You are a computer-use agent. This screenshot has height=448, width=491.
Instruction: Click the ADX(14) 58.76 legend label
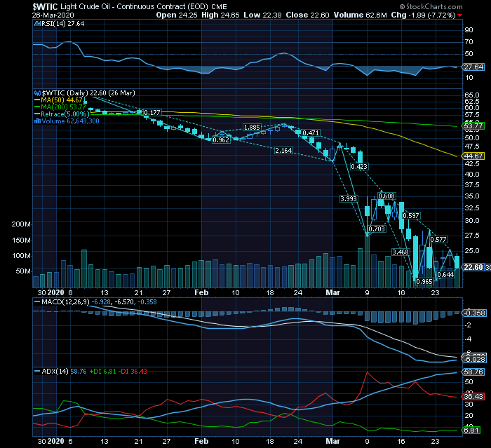64,372
